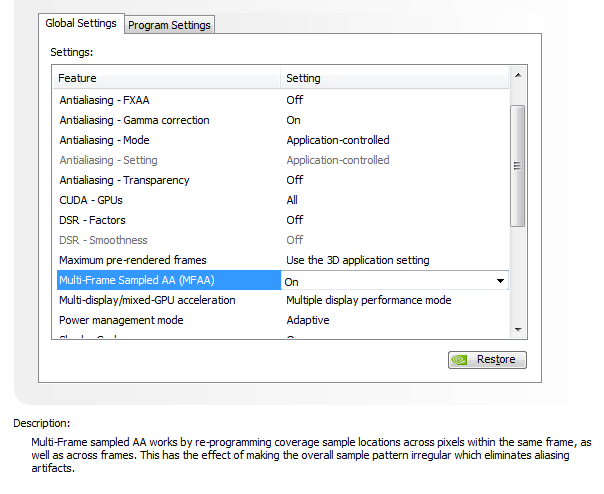
Task: Click greyed-out DSR - Smoothness row
Action: point(281,240)
